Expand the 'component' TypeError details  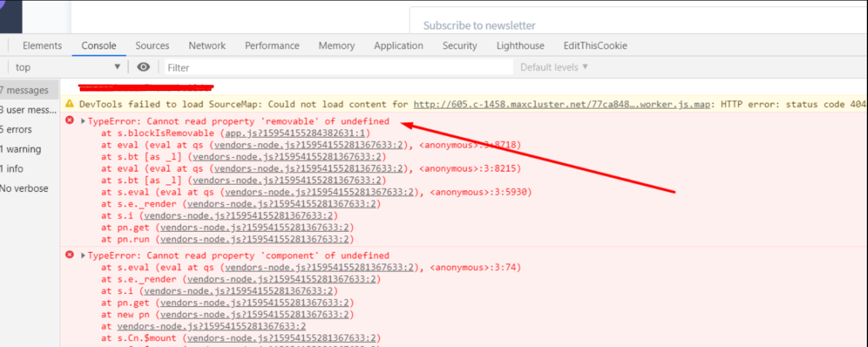point(82,255)
